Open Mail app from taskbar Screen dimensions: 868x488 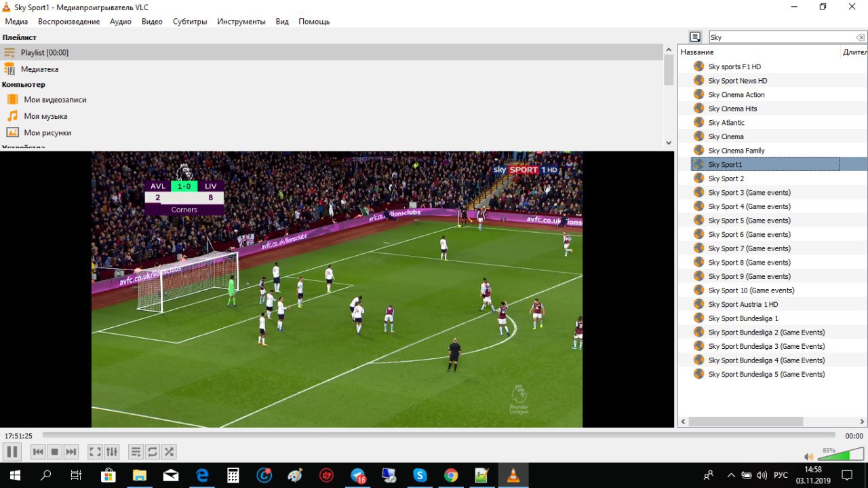coord(170,475)
